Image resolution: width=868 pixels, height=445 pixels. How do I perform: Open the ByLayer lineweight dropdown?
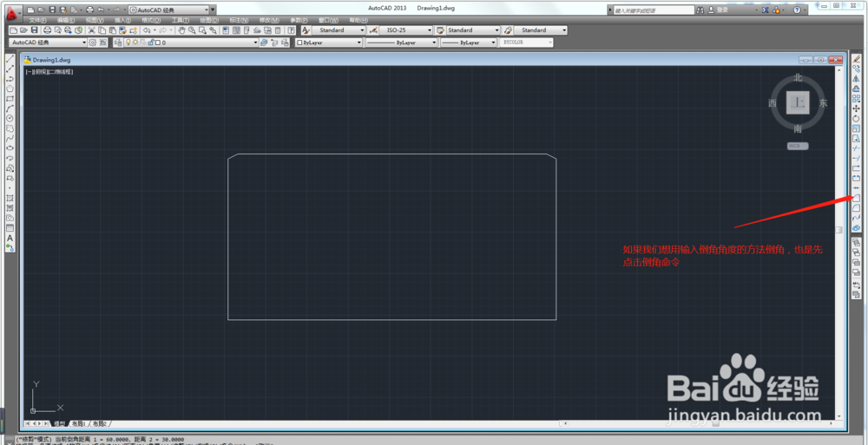[x=469, y=43]
